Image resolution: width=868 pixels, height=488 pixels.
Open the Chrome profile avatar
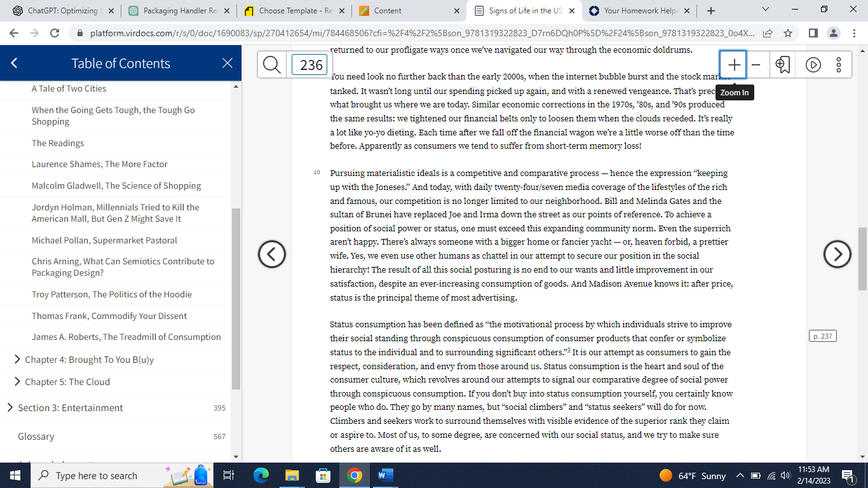(834, 33)
